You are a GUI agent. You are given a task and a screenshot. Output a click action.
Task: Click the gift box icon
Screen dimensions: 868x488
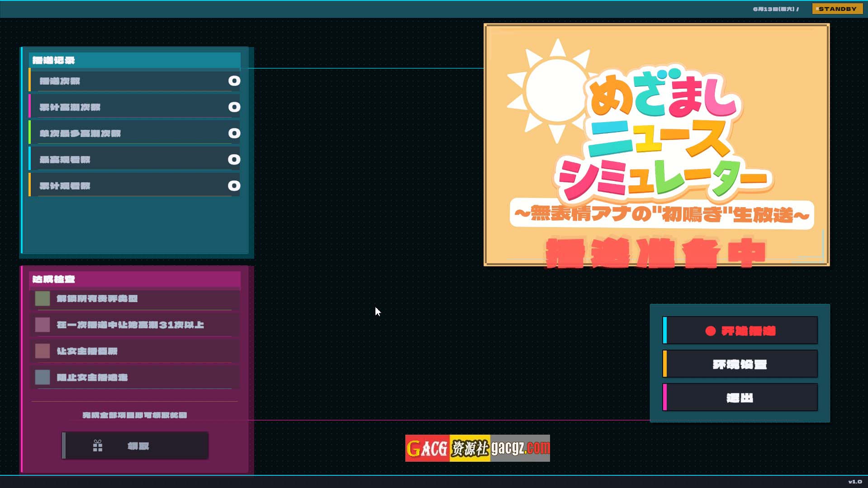click(x=98, y=446)
